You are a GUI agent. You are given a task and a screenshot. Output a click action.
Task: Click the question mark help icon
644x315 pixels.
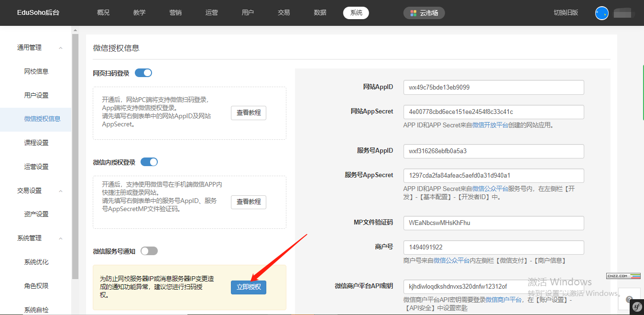coord(629,299)
